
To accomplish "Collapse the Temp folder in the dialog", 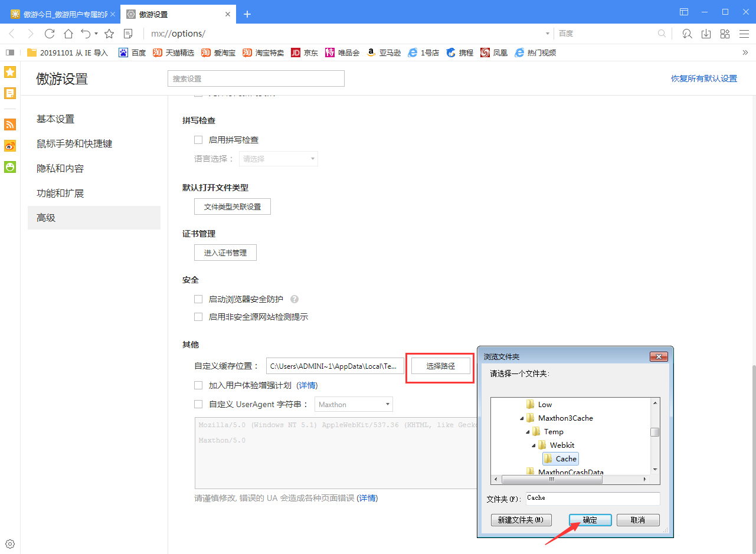I will click(x=528, y=431).
